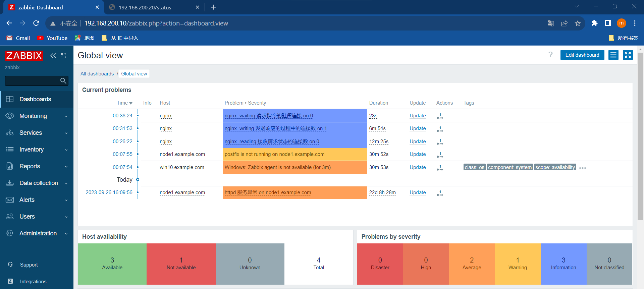Click the search magnifier icon in sidebar
The image size is (644, 289).
coord(63,81)
